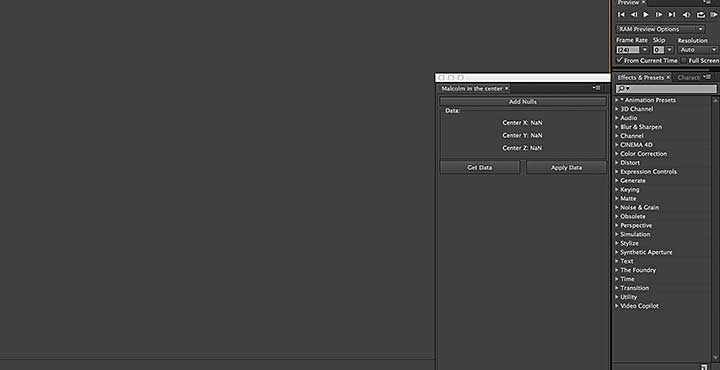Select the Video Copilot category label
720x370 pixels.
point(639,306)
